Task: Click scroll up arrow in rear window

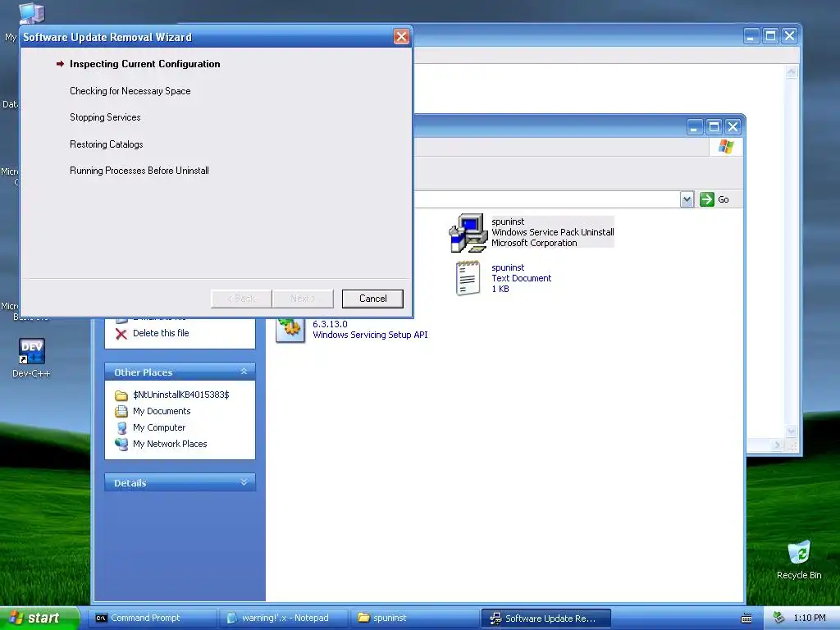Action: (x=792, y=72)
